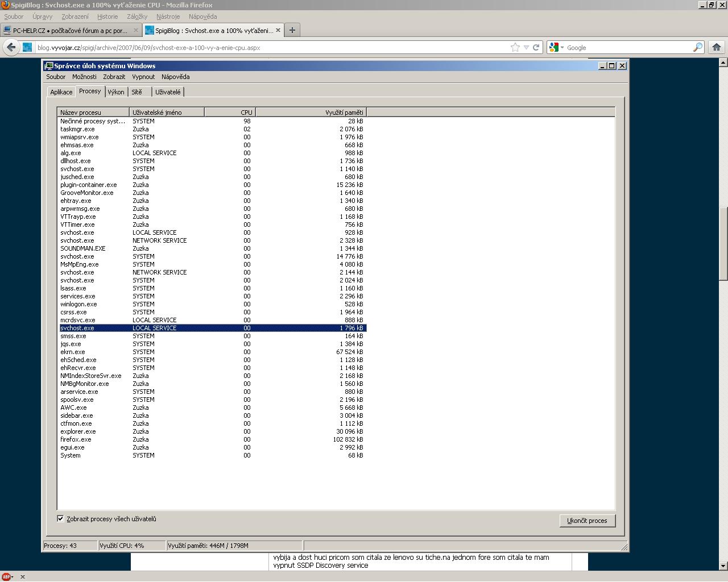
Task: Open the Záložky menu
Action: tap(137, 16)
